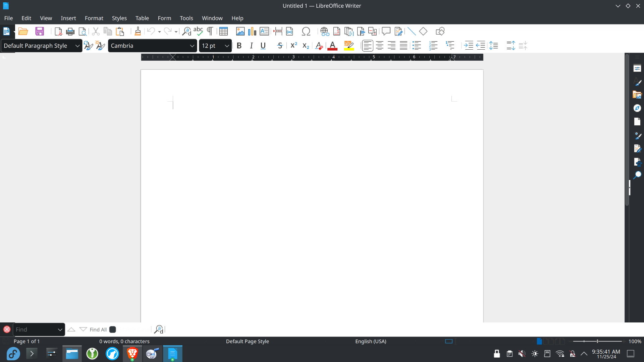The image size is (644, 362).
Task: Click English (USA) language in status bar
Action: point(371,342)
